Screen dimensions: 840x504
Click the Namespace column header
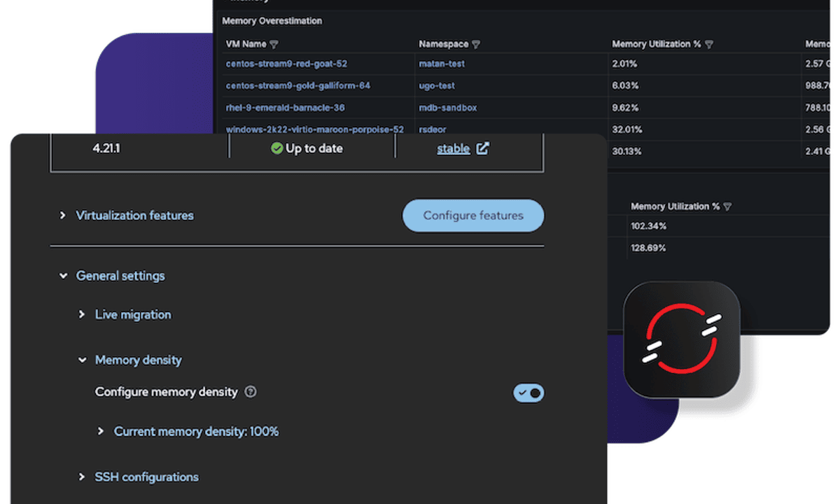[x=443, y=44]
